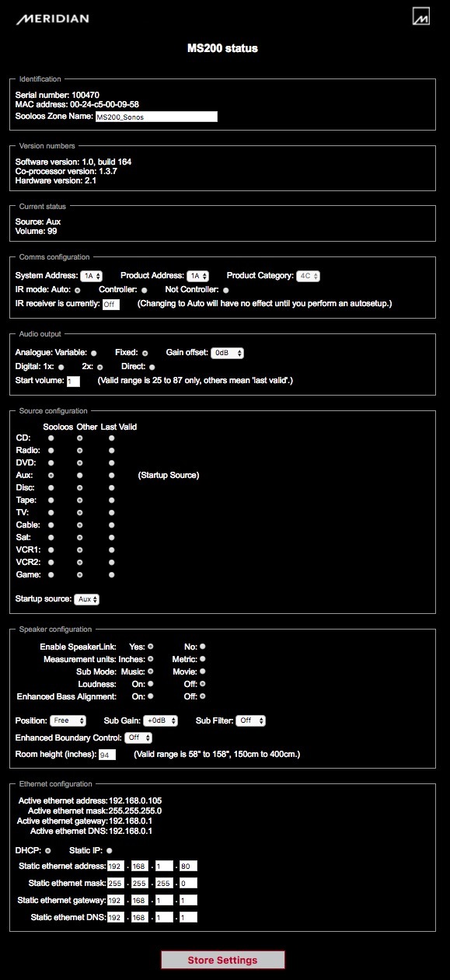Set Tape source to Last Valid
Image resolution: width=450 pixels, height=980 pixels.
click(x=111, y=500)
